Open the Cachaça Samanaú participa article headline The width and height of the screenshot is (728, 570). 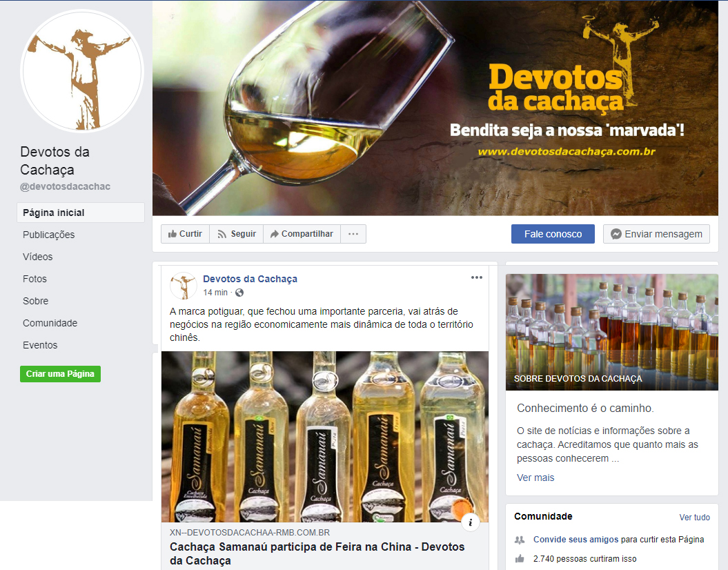point(317,553)
